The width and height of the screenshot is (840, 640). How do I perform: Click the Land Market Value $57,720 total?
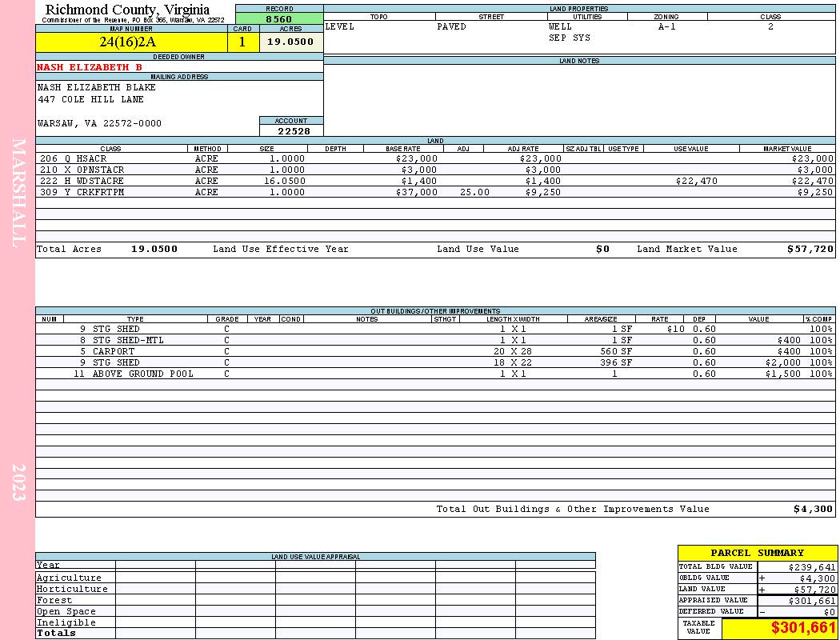pyautogui.click(x=810, y=249)
